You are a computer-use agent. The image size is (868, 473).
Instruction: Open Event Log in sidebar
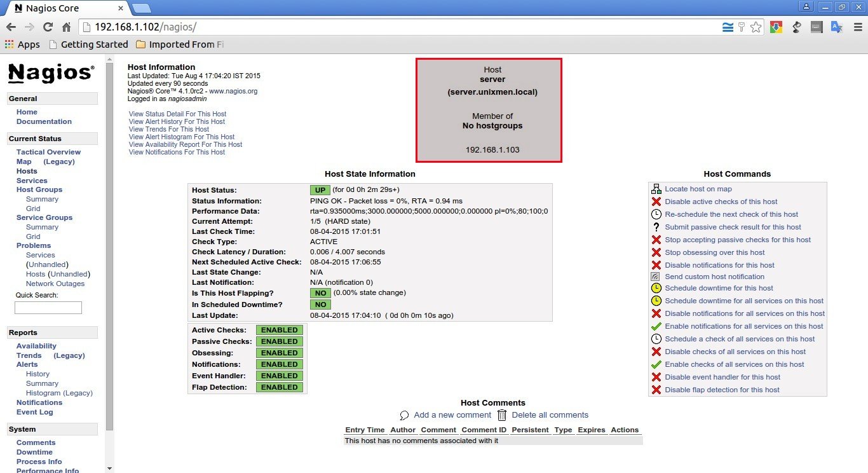click(x=35, y=412)
